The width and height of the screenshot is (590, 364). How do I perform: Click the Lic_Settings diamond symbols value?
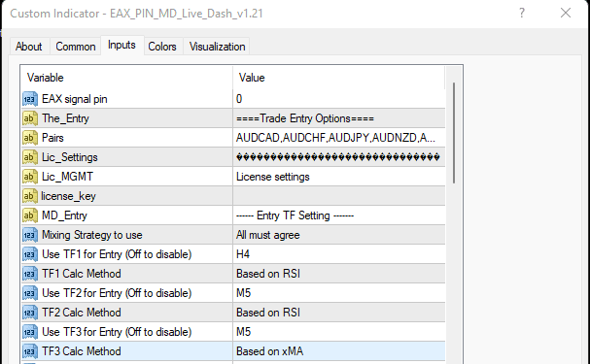[339, 157]
